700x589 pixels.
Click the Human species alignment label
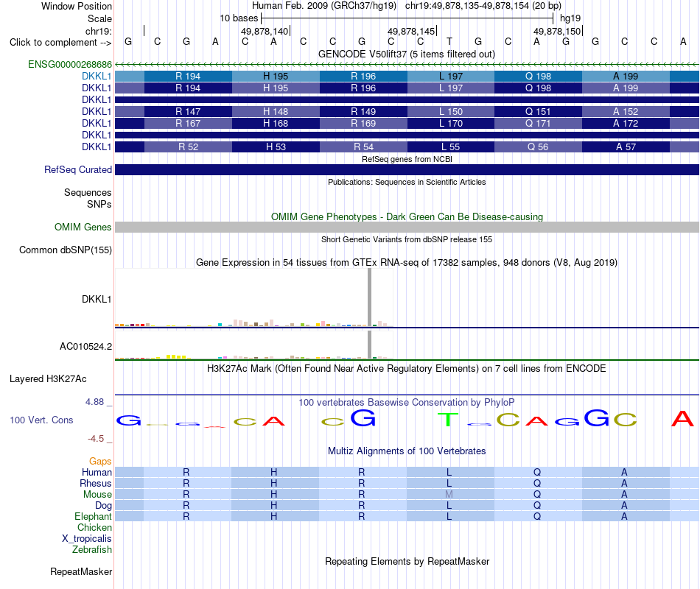pos(97,472)
